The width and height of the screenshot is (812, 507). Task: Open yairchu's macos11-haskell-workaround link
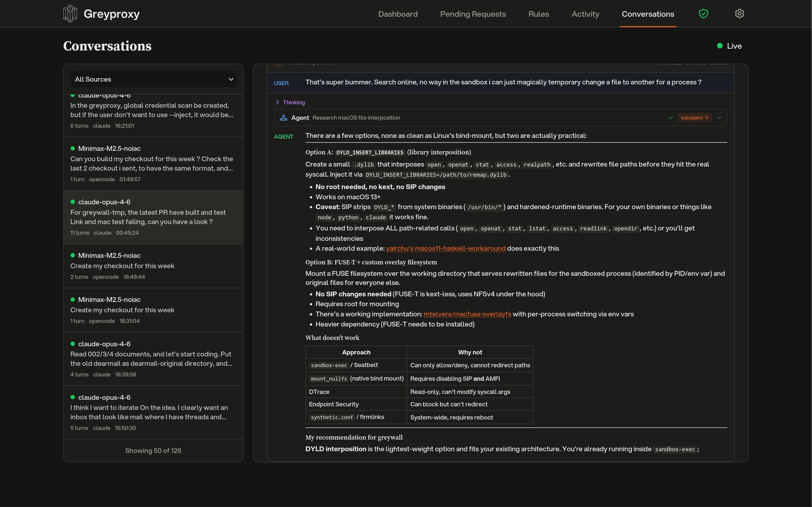point(445,248)
